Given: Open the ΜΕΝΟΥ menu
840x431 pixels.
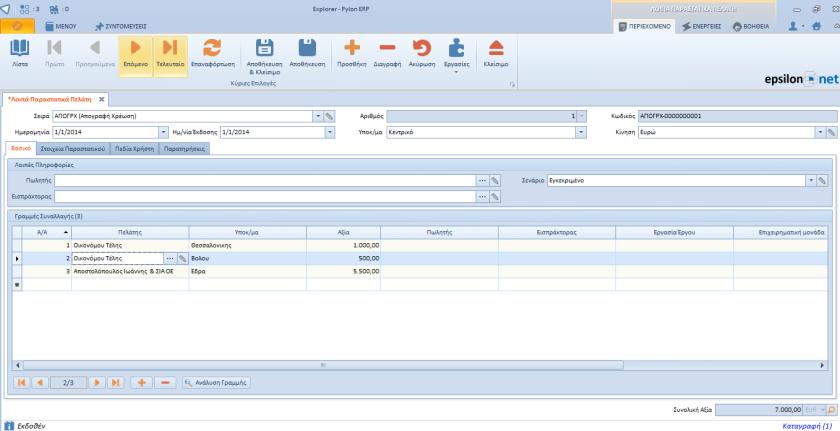Looking at the screenshot, I should coord(60,26).
